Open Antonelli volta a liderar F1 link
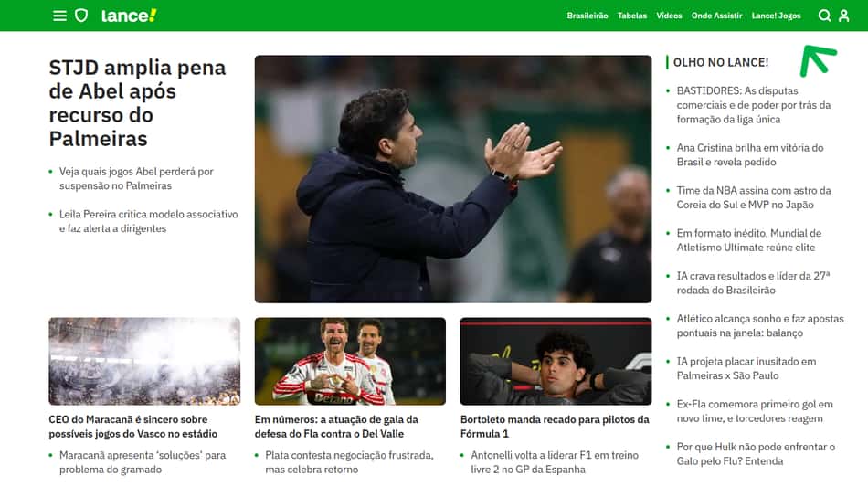This screenshot has width=868, height=486. click(x=555, y=462)
